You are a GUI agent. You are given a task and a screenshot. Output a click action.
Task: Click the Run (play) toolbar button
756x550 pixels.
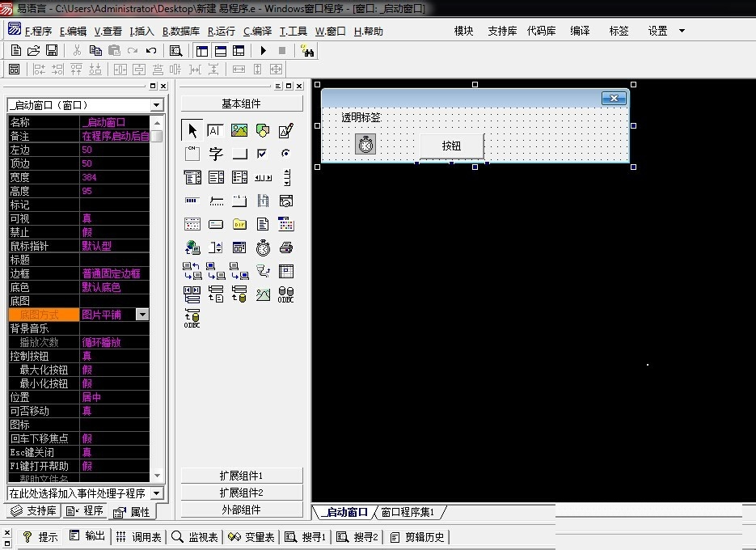[x=264, y=50]
